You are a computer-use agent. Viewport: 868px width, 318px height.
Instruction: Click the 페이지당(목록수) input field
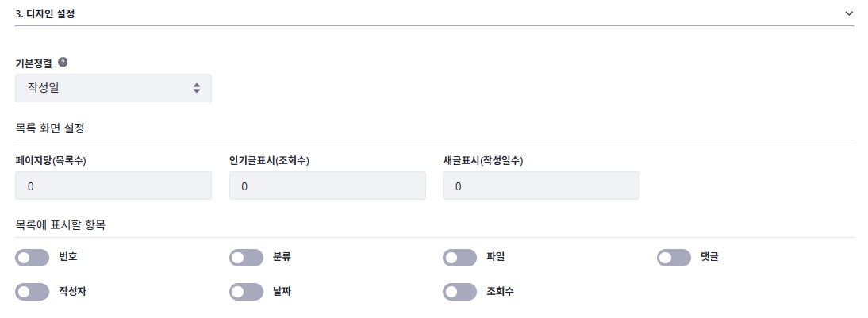(x=113, y=186)
